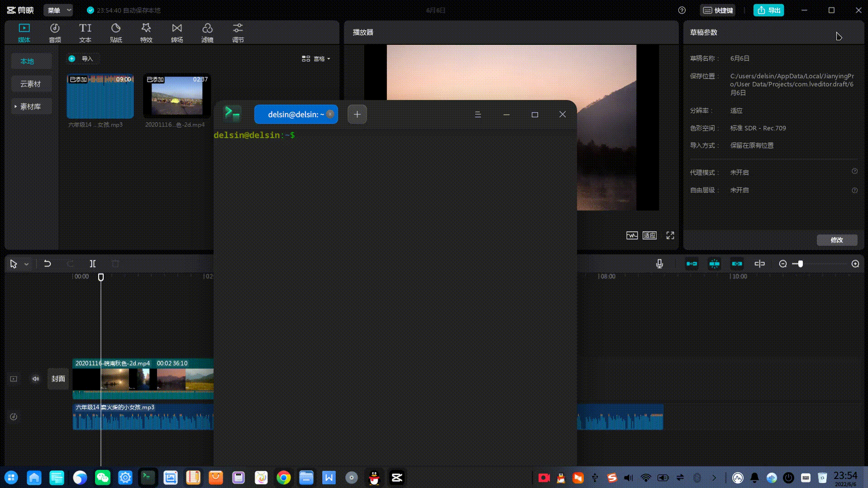Open Chrome from the taskbar
This screenshot has width=868, height=488.
point(284,478)
